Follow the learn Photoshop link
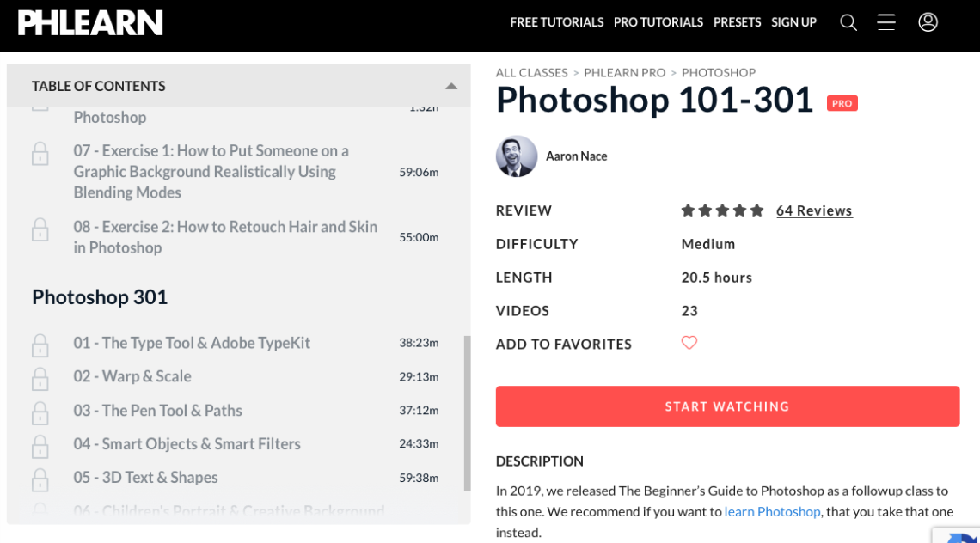 click(x=772, y=512)
